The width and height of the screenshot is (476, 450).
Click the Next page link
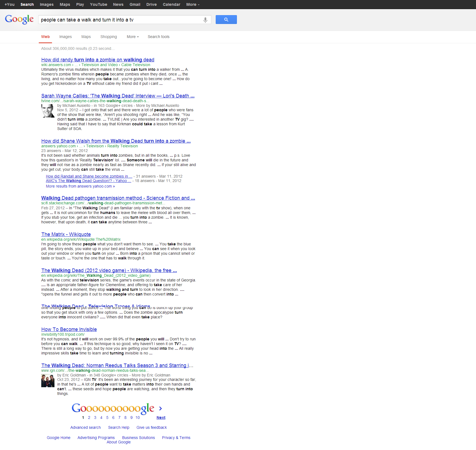coord(161,418)
